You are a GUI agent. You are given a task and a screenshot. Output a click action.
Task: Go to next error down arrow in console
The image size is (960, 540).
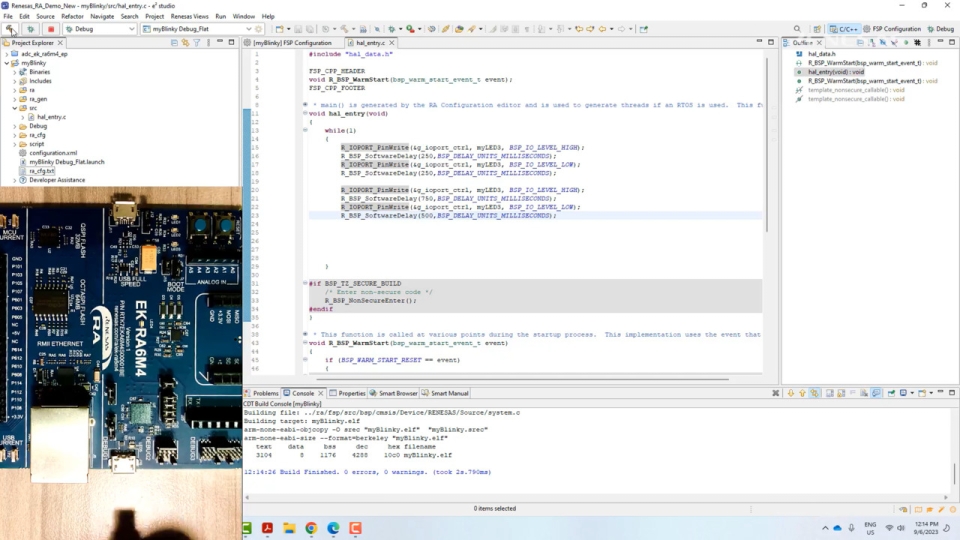[x=791, y=393]
